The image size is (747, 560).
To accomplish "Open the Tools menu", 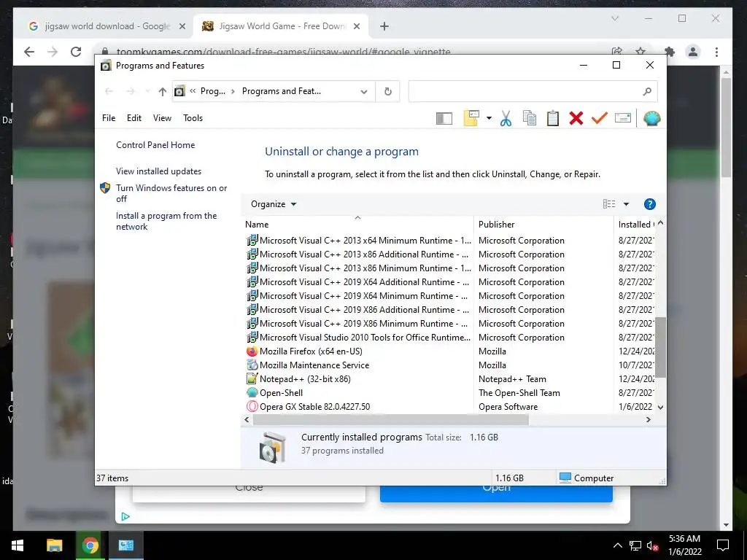I will click(193, 118).
